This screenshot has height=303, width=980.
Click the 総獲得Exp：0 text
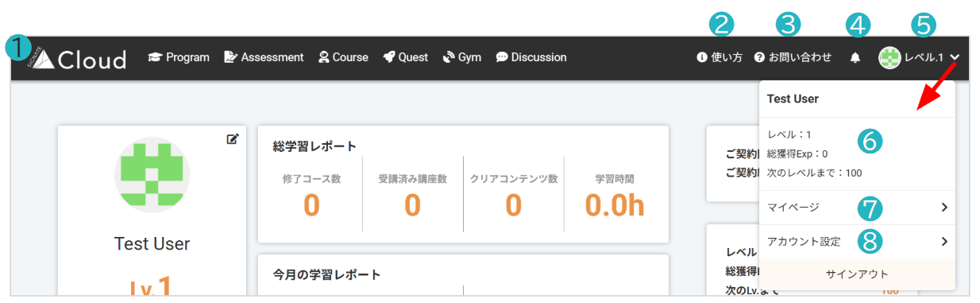(x=797, y=153)
